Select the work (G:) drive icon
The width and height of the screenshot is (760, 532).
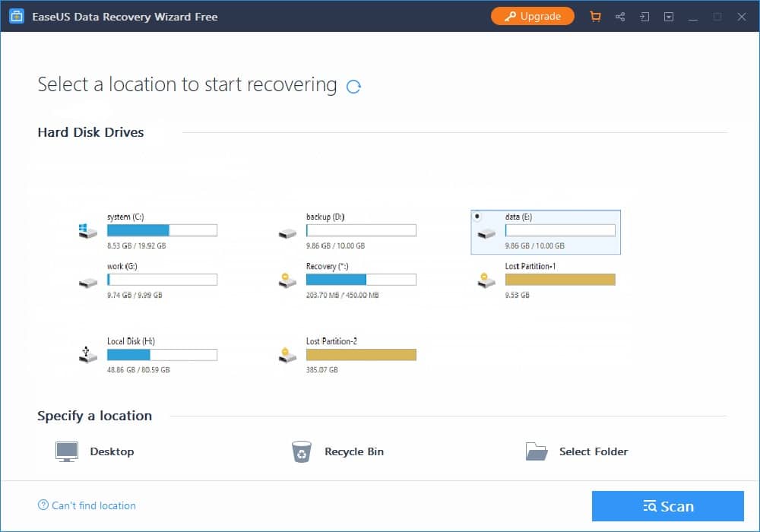click(x=87, y=283)
